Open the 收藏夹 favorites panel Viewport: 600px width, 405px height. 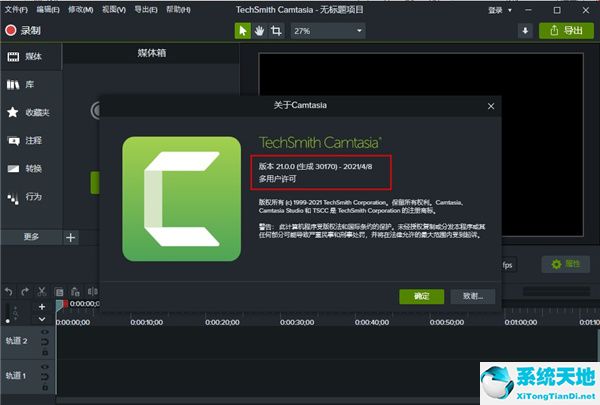click(x=31, y=112)
